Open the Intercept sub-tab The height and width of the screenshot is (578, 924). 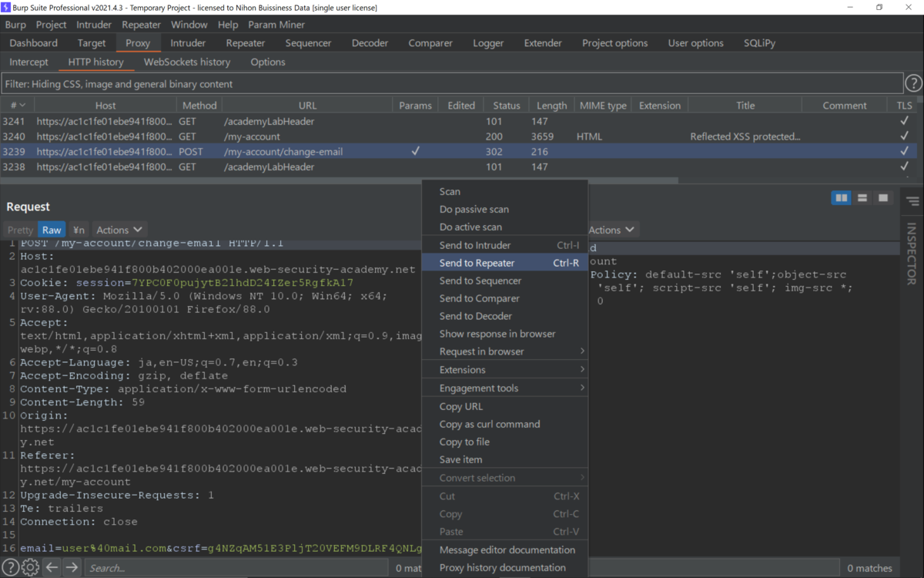[x=28, y=62]
